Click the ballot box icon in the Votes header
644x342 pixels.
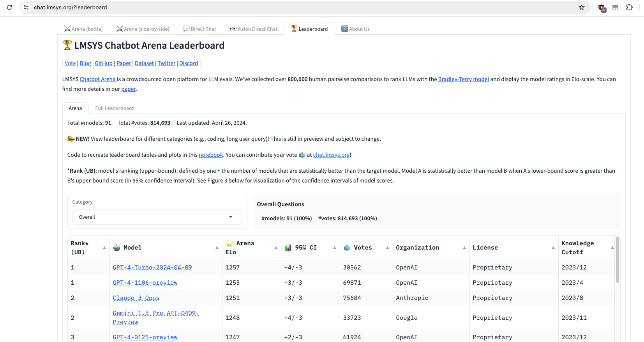pyautogui.click(x=347, y=248)
